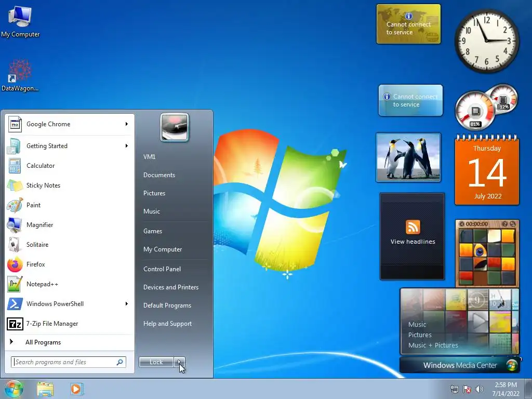Expand the Windows PowerShell submenu arrow
This screenshot has width=532, height=399.
click(x=127, y=303)
